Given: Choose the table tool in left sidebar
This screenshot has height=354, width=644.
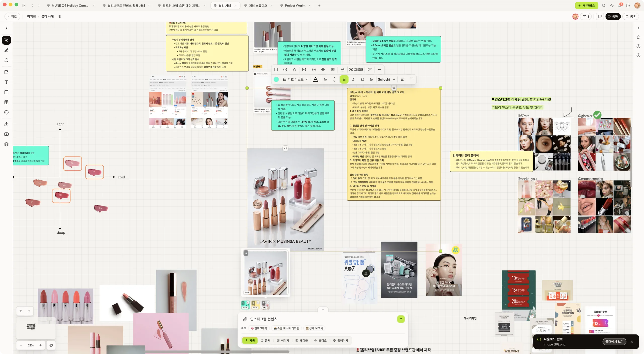Looking at the screenshot, I should [7, 102].
